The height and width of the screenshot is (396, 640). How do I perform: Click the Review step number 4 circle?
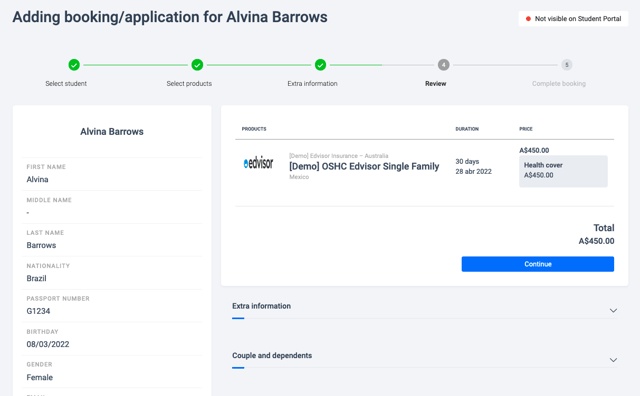coord(444,65)
